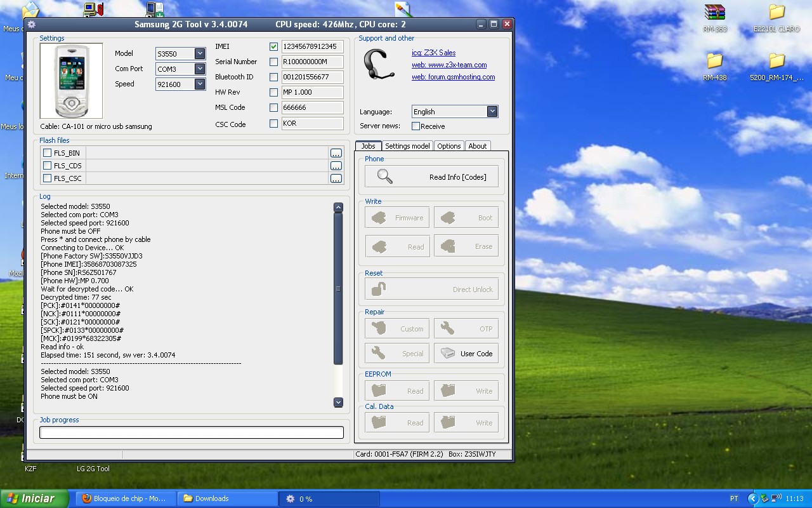This screenshot has width=812, height=508.
Task: Open the 5200_RM-174 desktop folder
Action: tap(776, 67)
